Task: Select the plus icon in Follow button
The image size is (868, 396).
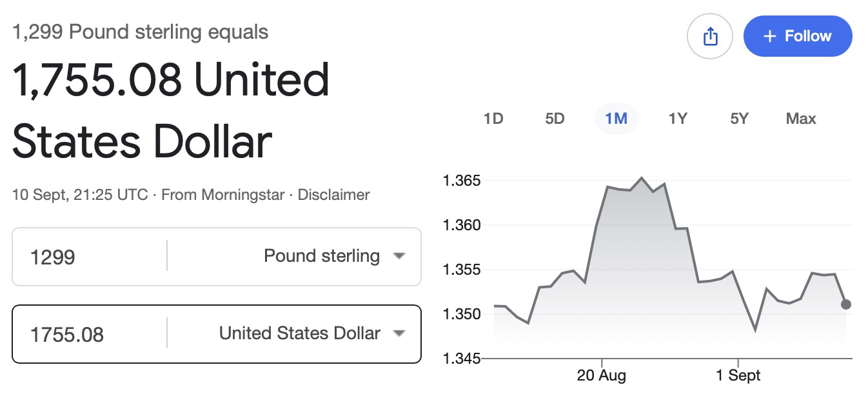Action: [x=769, y=36]
